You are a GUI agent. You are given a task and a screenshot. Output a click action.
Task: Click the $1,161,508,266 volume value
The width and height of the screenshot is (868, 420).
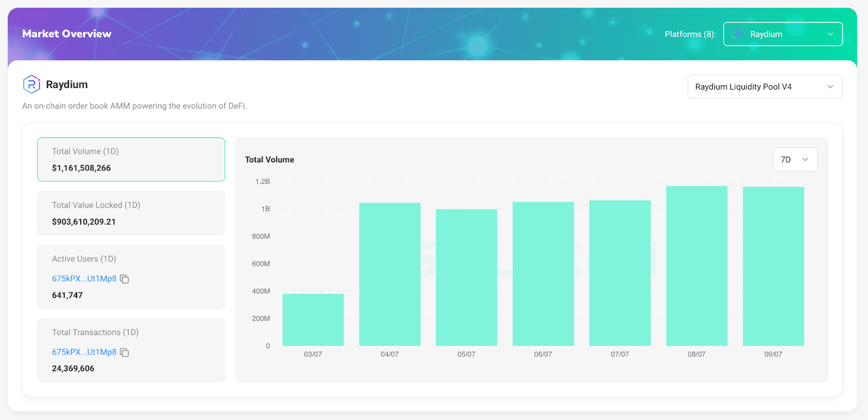81,168
